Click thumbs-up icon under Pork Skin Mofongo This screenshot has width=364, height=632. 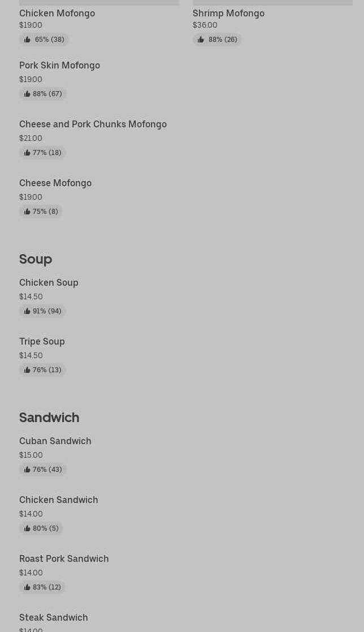27,94
